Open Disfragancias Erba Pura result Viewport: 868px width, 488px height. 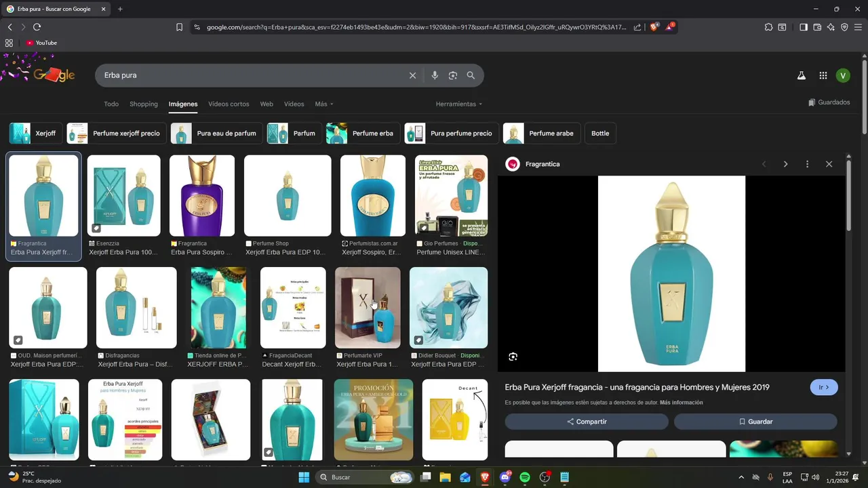[136, 308]
